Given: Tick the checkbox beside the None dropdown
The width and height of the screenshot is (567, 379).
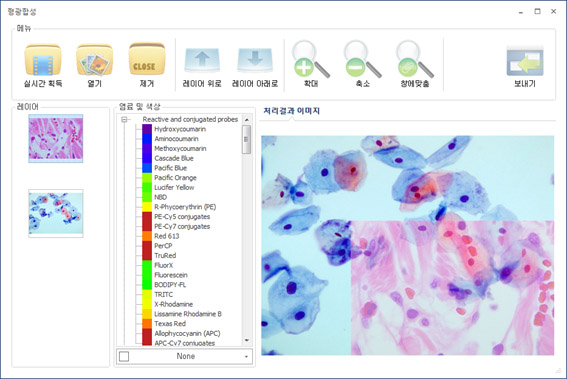Looking at the screenshot, I should [124, 356].
